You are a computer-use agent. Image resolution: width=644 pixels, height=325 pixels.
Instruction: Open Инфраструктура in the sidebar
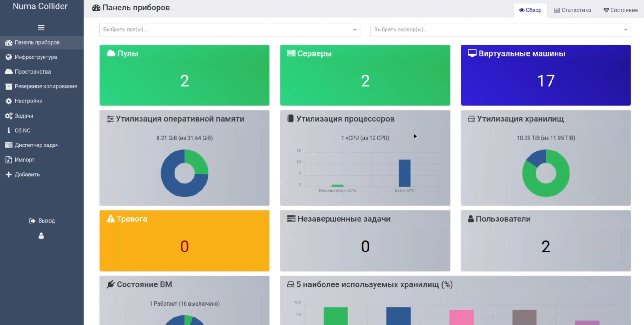42,57
